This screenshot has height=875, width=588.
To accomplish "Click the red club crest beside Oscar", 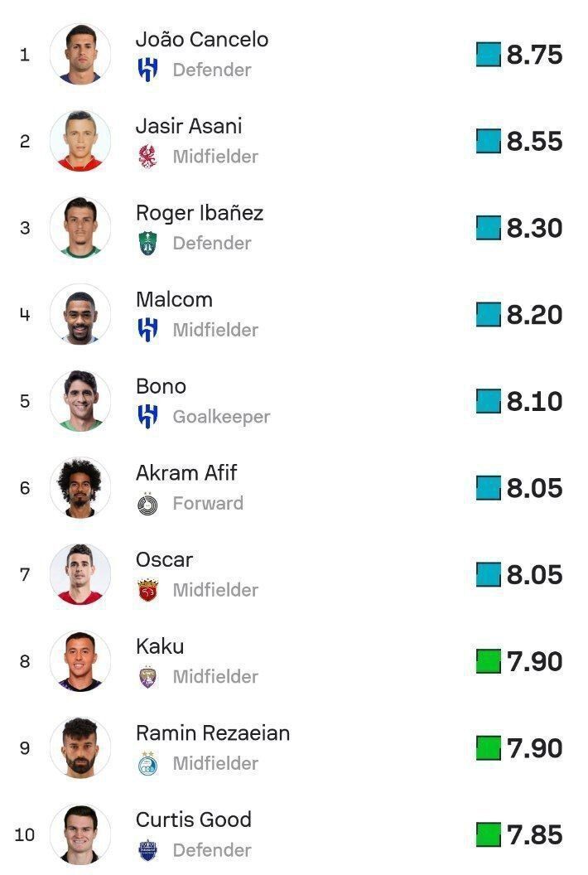I will point(147,590).
